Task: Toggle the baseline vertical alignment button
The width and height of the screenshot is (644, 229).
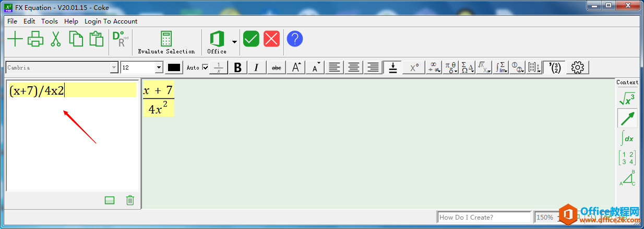Action: coord(391,67)
